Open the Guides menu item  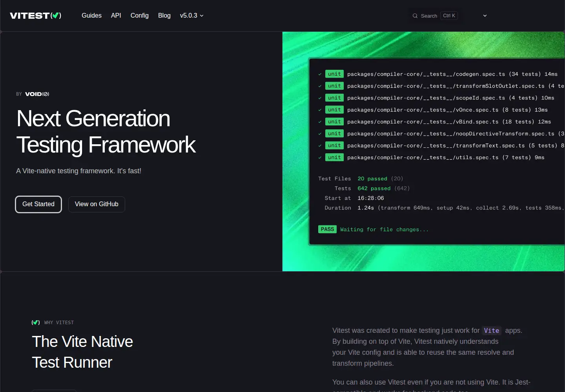(x=91, y=16)
